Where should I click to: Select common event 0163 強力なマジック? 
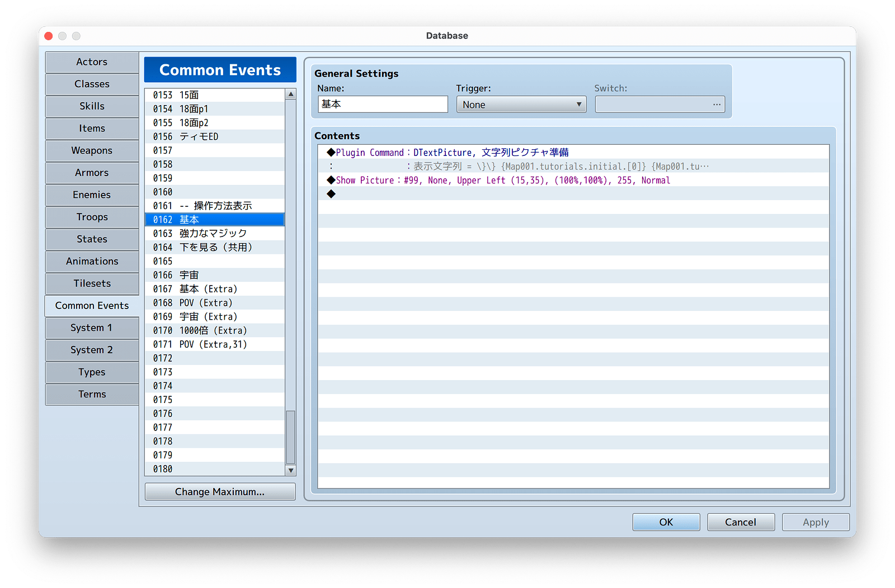(215, 234)
